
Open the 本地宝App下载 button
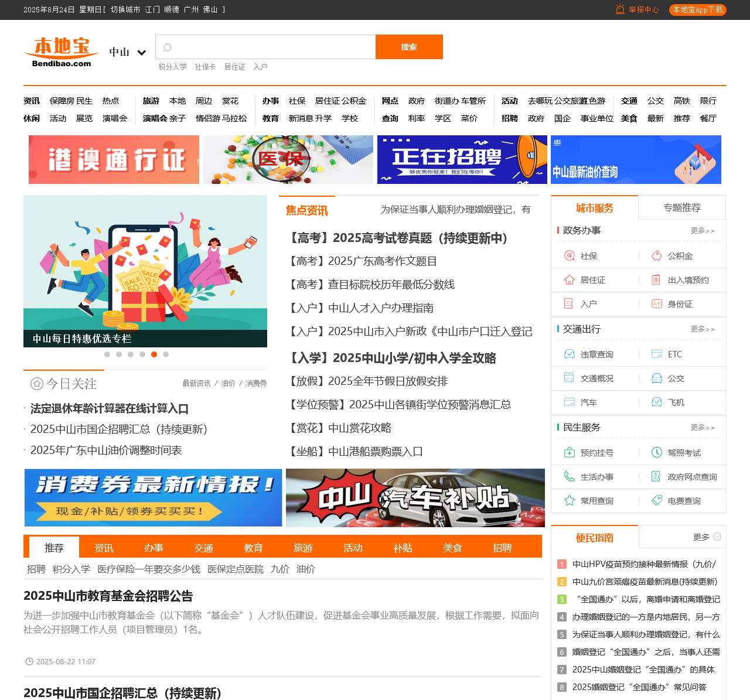tap(697, 9)
